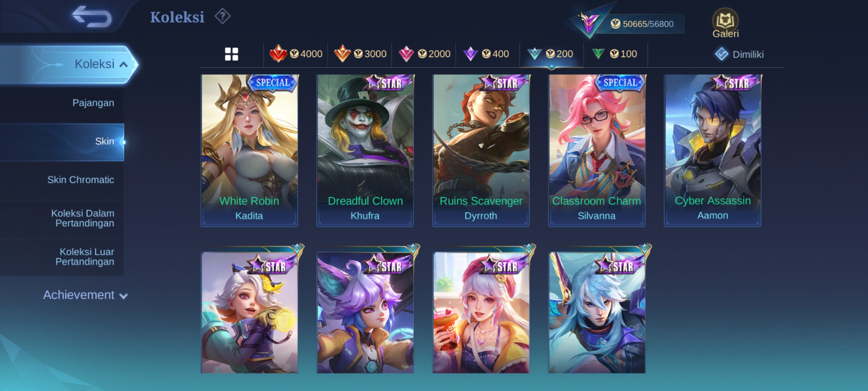Click collection points progress 50665/56800

point(642,24)
